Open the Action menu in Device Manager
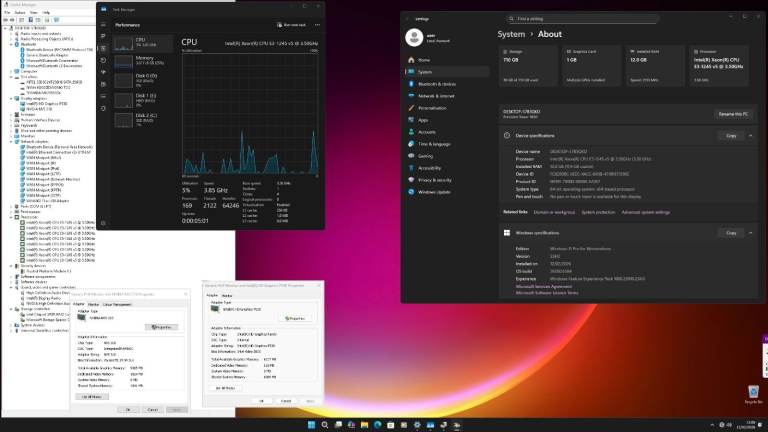The width and height of the screenshot is (768, 432). [x=20, y=13]
